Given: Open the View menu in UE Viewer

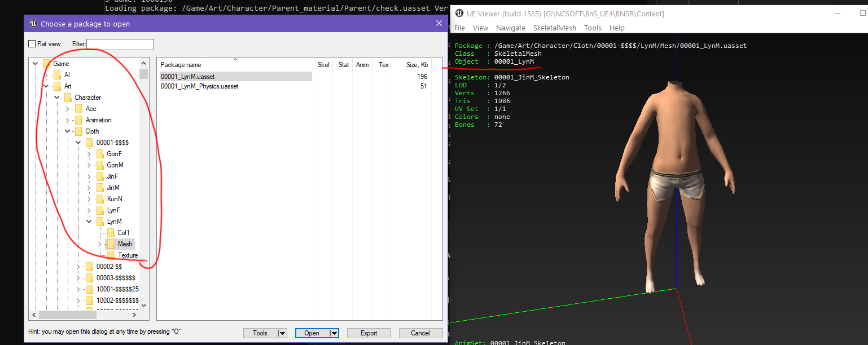Looking at the screenshot, I should [480, 28].
